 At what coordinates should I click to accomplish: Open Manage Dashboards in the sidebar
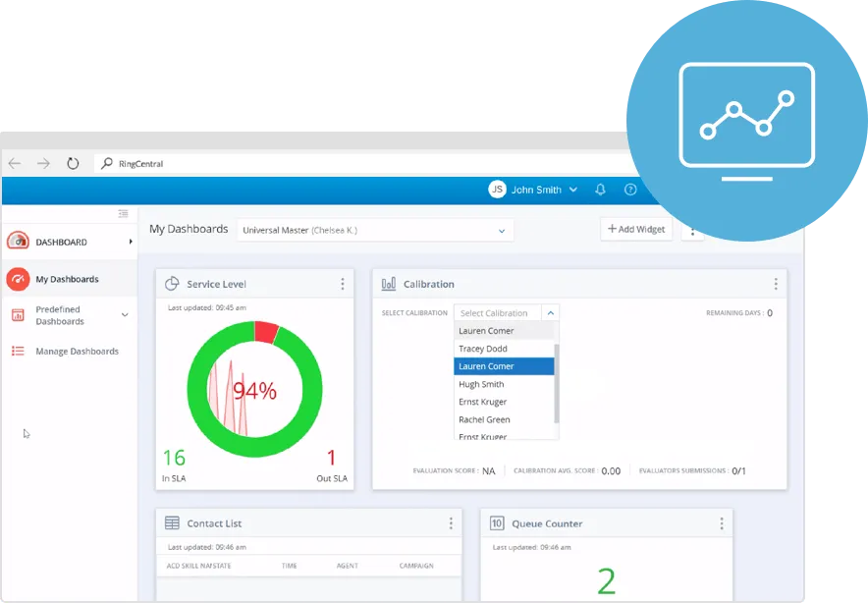[77, 351]
